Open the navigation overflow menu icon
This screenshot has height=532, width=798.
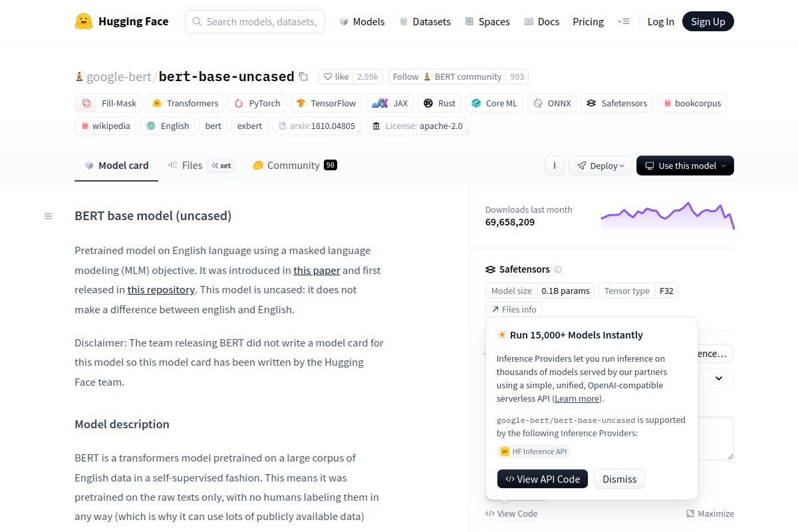click(623, 21)
